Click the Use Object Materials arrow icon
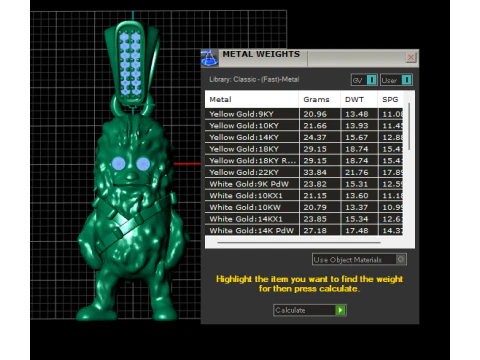Image resolution: width=480 pixels, height=360 pixels. pos(401,259)
